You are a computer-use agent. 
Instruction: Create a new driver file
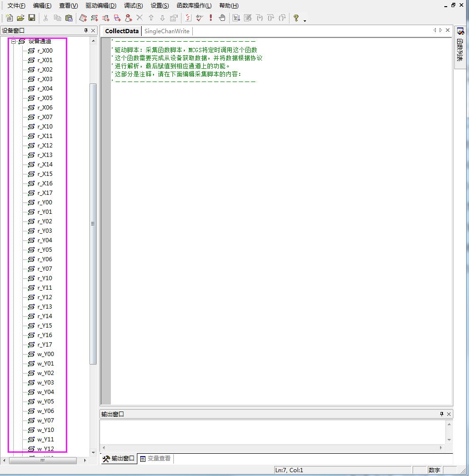point(9,18)
